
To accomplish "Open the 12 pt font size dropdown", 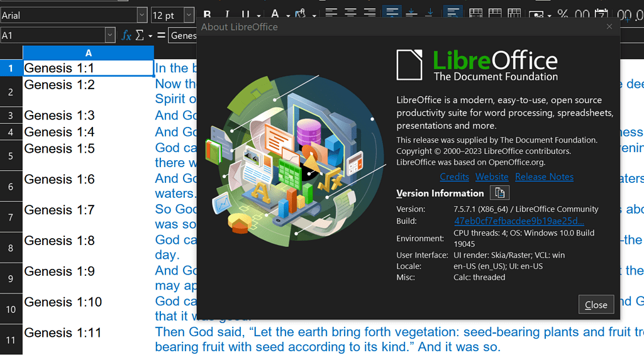I will tap(189, 15).
